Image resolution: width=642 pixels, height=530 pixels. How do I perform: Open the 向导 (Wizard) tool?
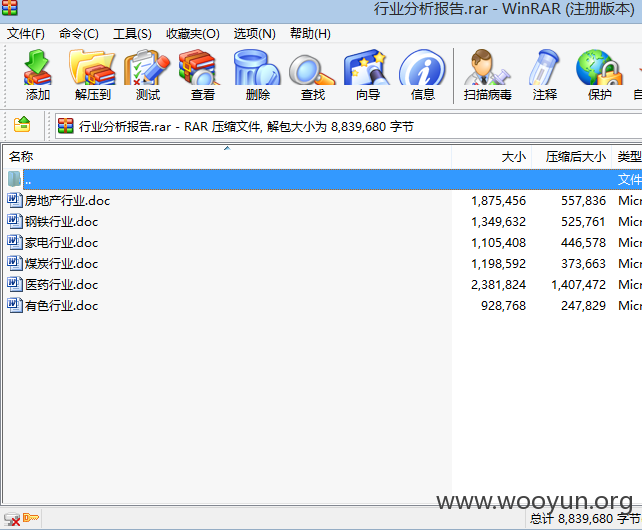[367, 67]
